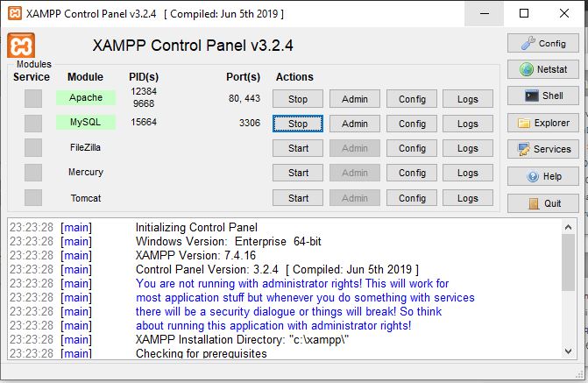
Task: Click the 'PID(s)' column header
Action: (144, 77)
